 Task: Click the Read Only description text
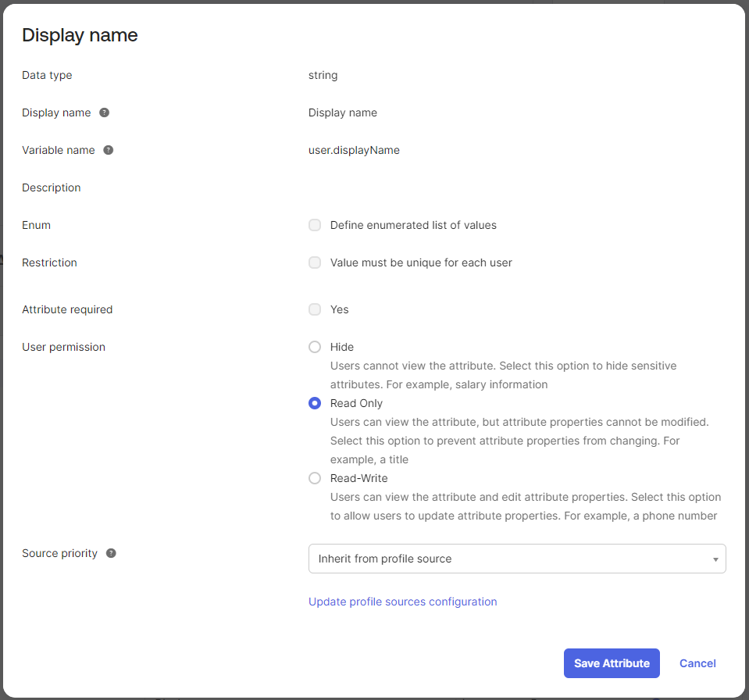tap(519, 441)
